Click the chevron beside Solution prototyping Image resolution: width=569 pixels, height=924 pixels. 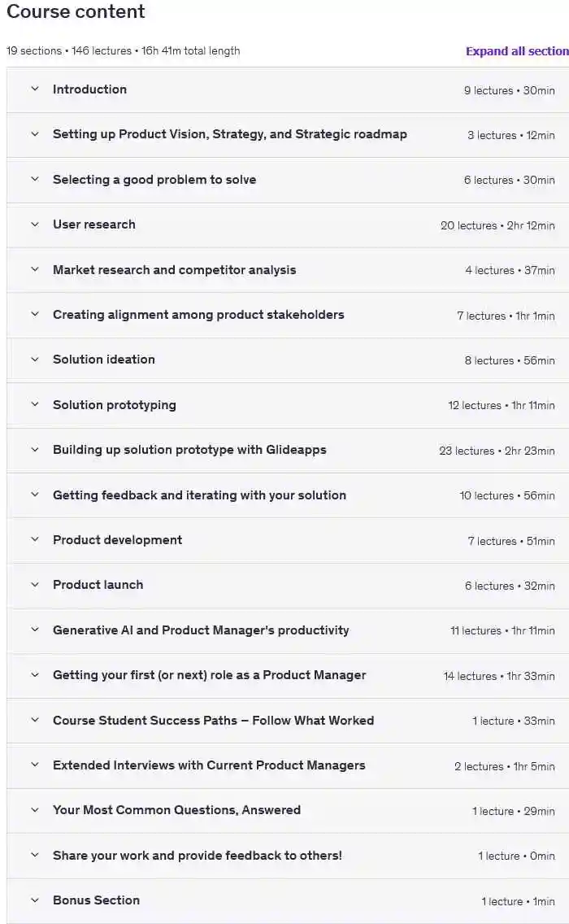coord(35,405)
